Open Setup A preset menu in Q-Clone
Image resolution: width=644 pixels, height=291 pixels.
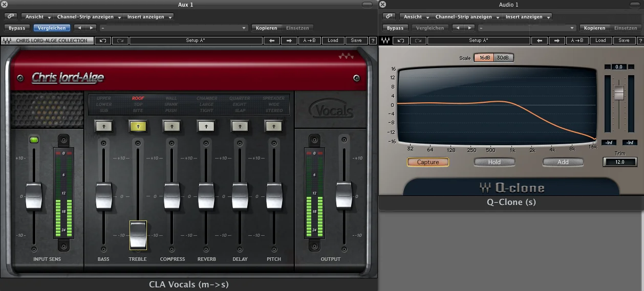point(479,40)
